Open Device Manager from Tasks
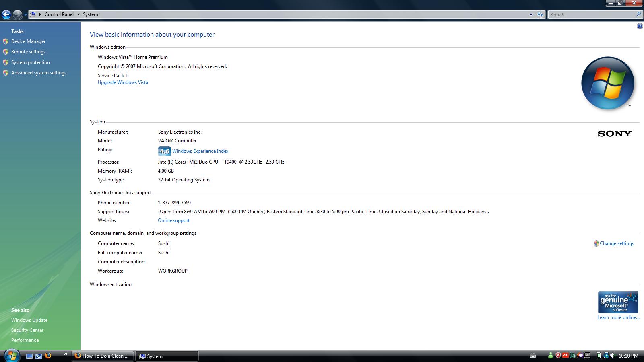The image size is (644, 362). [28, 41]
